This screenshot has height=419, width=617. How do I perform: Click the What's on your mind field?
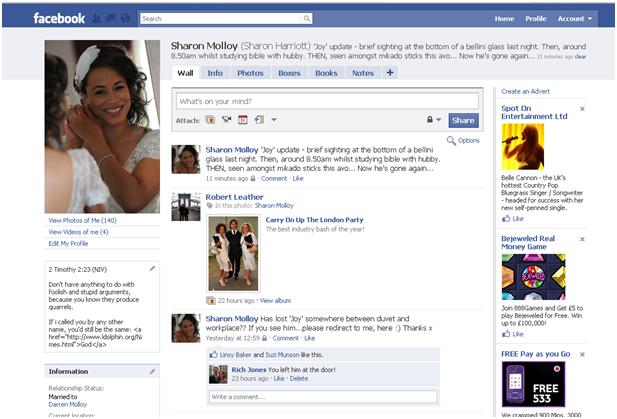(313, 101)
